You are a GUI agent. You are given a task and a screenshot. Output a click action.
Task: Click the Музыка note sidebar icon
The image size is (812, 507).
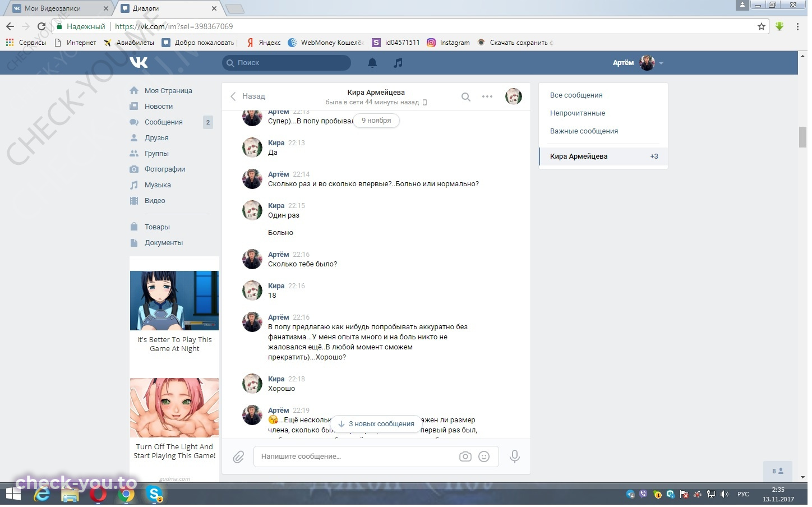point(135,186)
